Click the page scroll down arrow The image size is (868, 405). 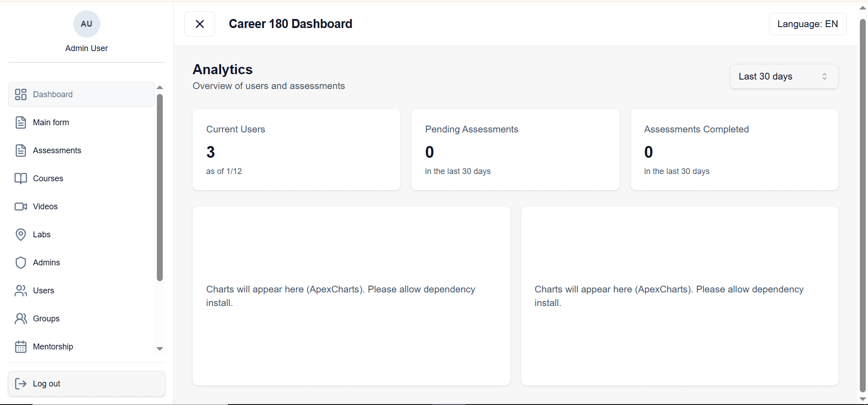click(x=863, y=399)
